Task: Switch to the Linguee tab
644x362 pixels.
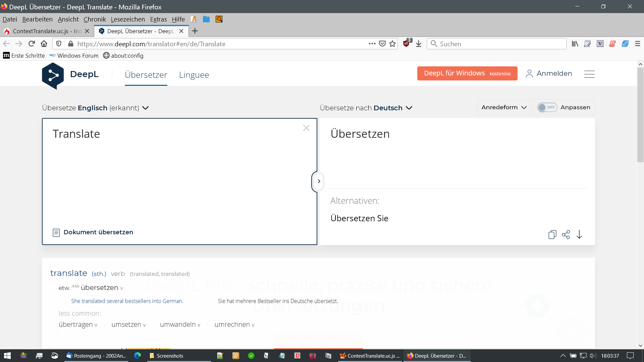Action: (x=194, y=75)
